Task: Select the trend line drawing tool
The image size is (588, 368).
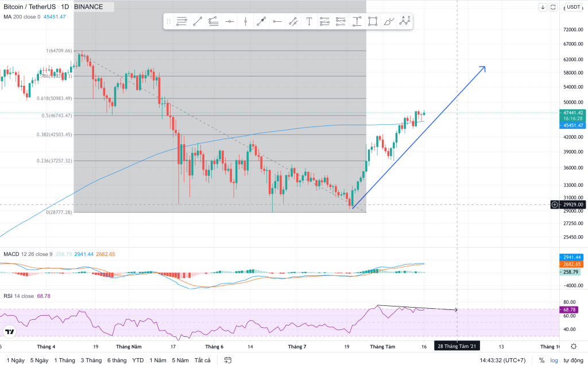Action: (x=198, y=22)
